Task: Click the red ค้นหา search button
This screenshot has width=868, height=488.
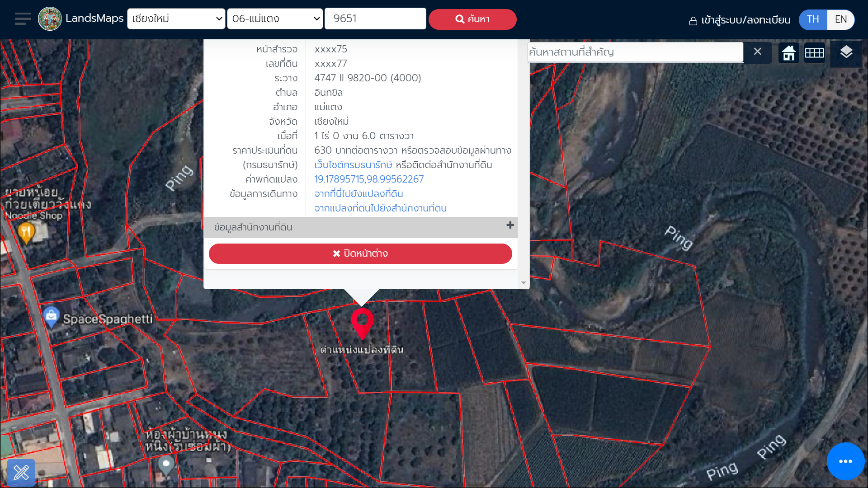Action: click(x=472, y=19)
